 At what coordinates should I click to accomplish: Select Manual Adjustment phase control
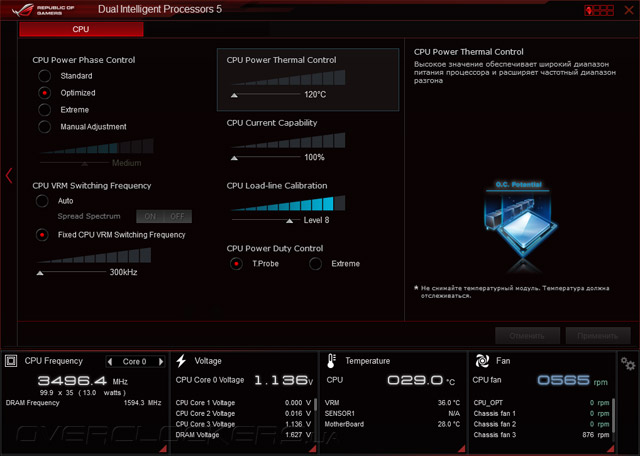click(x=44, y=127)
